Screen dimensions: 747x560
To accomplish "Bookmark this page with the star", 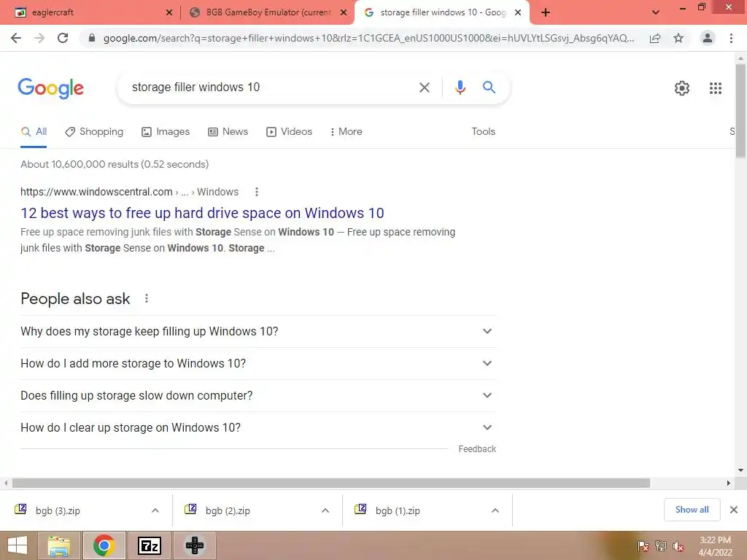I will click(678, 38).
